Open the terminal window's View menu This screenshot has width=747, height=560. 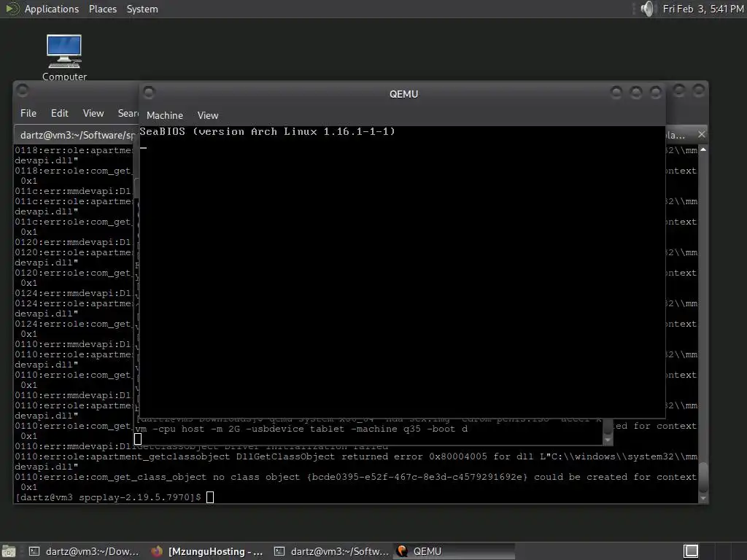click(x=93, y=113)
